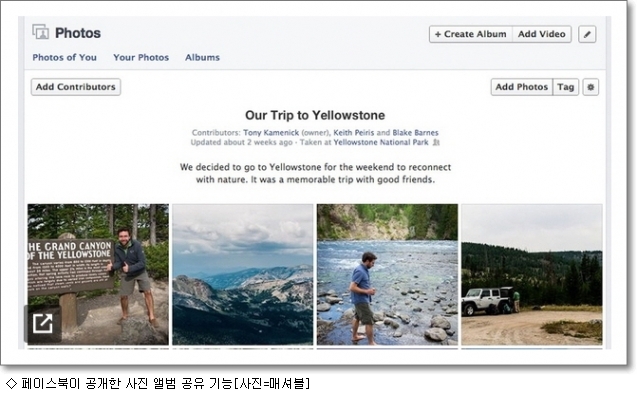Viewport: 637px width, 395px height.
Task: Open the man wading in river photo
Action: (387, 274)
